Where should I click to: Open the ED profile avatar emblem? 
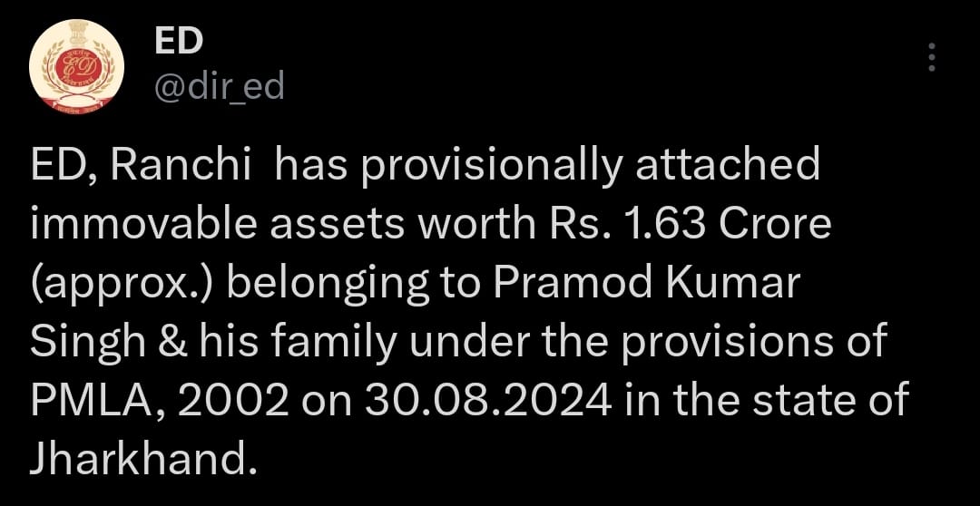pyautogui.click(x=77, y=66)
